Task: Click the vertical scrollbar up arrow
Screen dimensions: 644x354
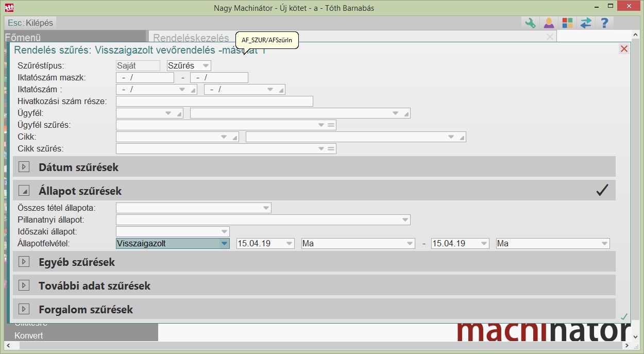Action: [x=635, y=36]
